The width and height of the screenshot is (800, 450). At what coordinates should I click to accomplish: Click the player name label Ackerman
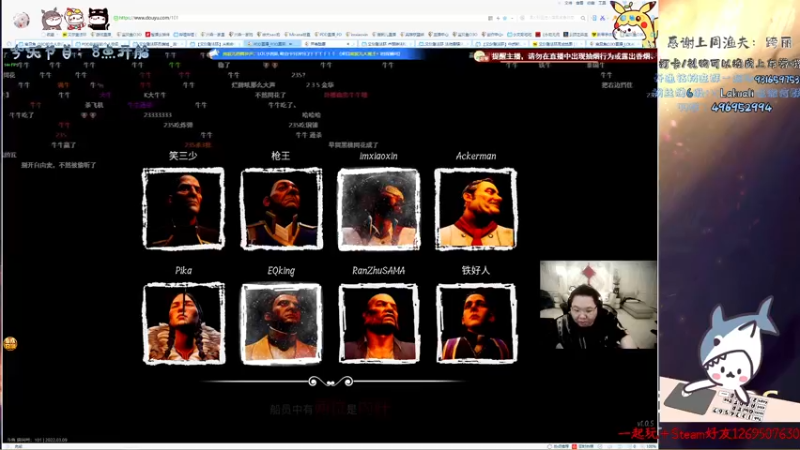[x=476, y=156]
